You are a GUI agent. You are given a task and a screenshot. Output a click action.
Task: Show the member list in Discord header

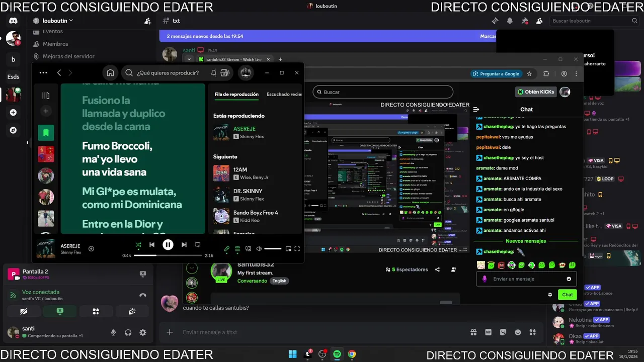click(539, 21)
